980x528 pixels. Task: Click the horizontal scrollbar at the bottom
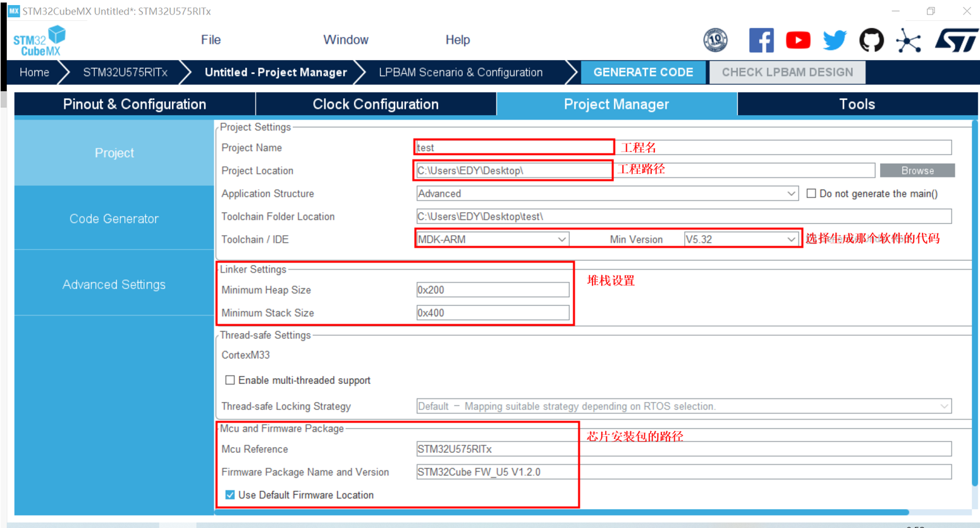[561, 512]
